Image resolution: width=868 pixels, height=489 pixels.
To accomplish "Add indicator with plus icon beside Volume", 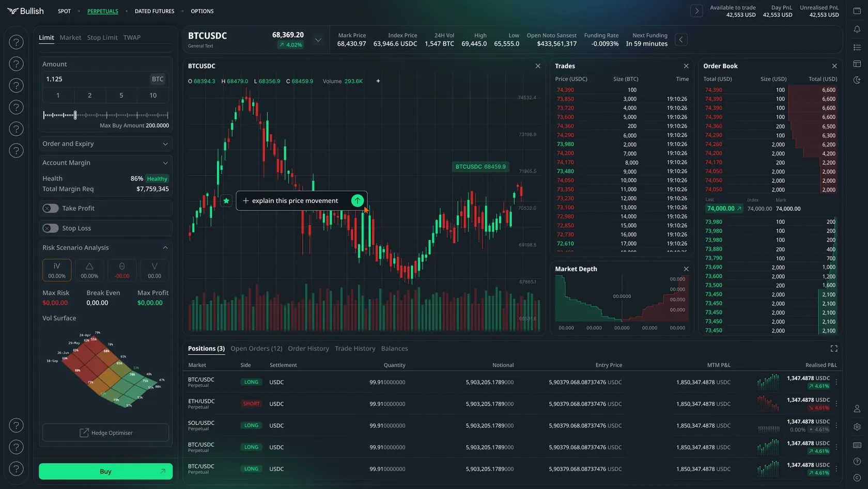I will pyautogui.click(x=378, y=81).
